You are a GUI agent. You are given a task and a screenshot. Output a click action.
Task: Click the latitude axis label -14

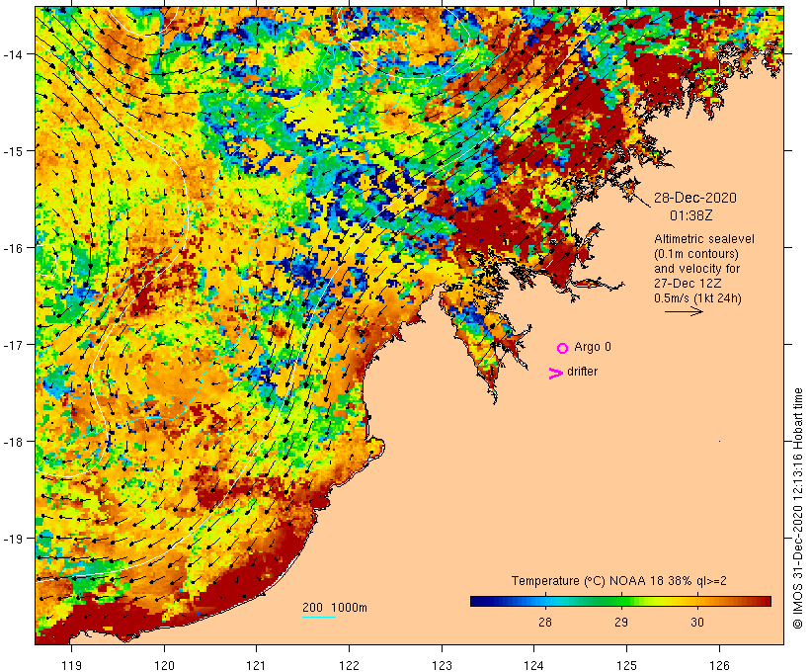[13, 54]
